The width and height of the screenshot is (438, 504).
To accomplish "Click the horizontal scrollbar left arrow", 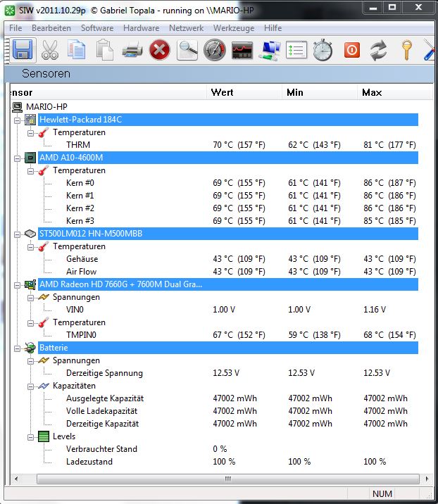I will click(x=15, y=479).
